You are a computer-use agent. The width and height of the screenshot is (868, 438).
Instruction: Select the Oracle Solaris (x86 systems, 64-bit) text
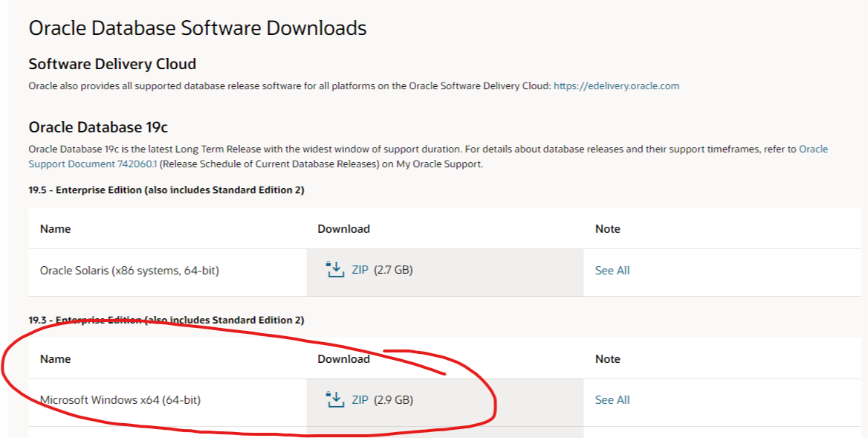tap(129, 271)
